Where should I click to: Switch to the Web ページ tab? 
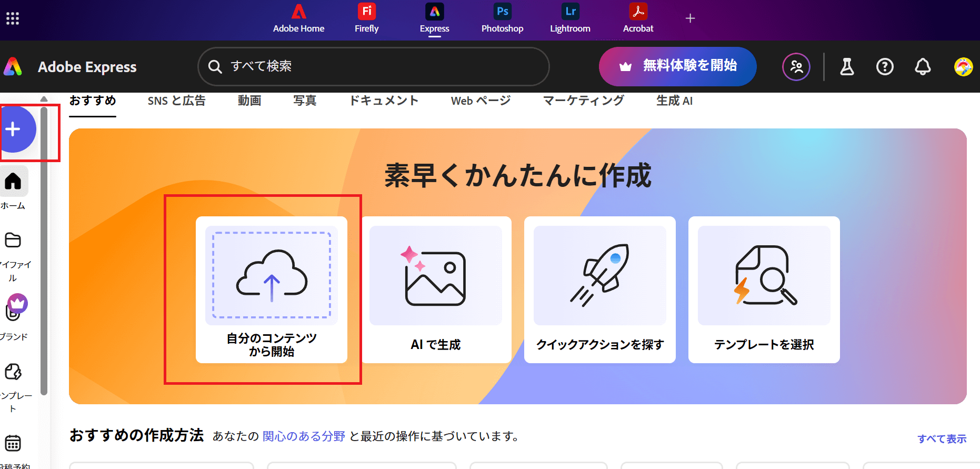(x=481, y=101)
